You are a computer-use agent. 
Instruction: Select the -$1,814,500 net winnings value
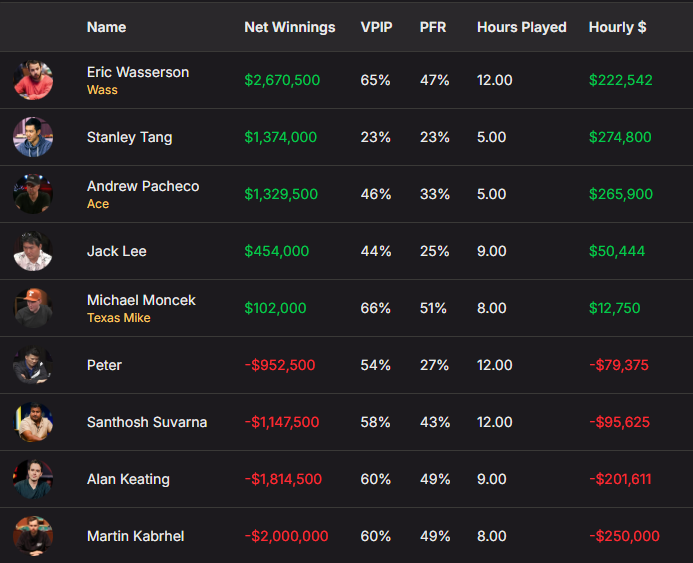tap(283, 479)
